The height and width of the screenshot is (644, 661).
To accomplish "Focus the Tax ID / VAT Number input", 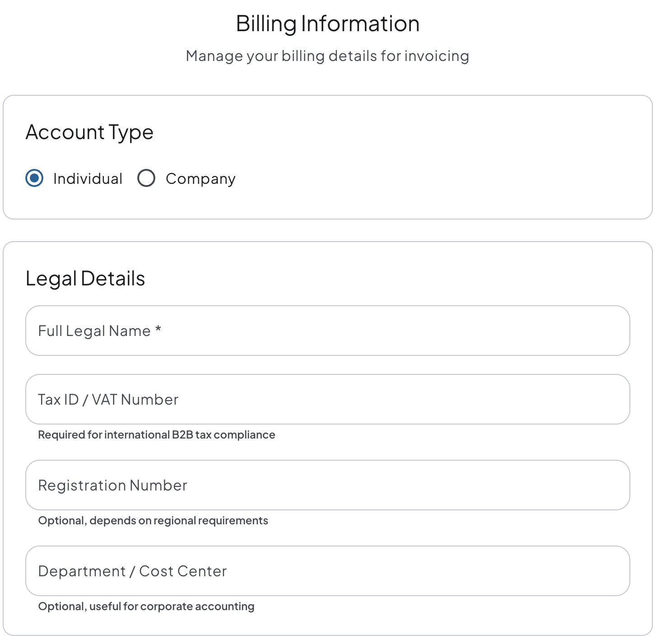I will point(361,399).
